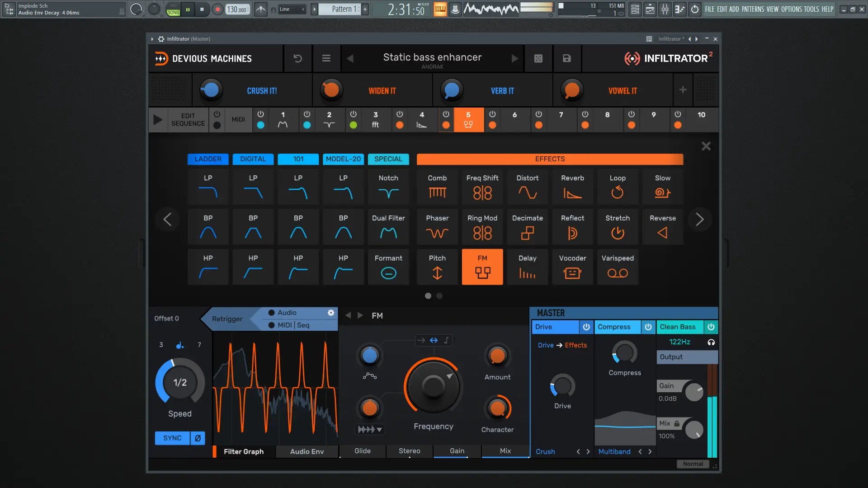Click the EDIT SEQUENCE button

click(188, 120)
